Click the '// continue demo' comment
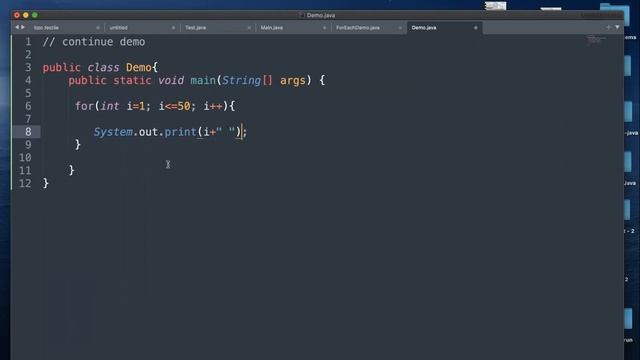 click(x=94, y=42)
